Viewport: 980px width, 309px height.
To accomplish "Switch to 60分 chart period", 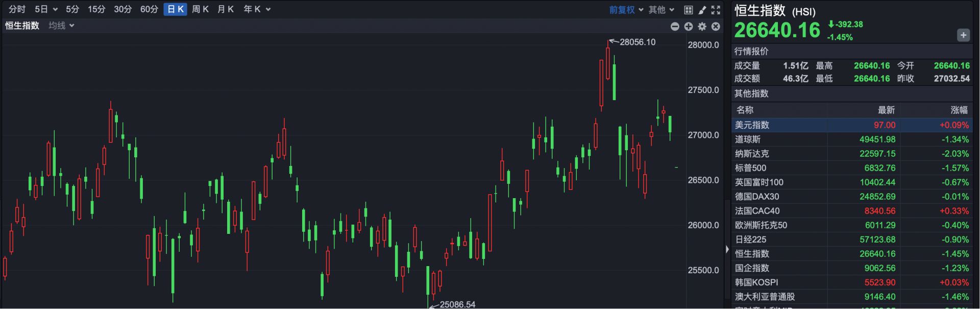I will click(x=149, y=9).
